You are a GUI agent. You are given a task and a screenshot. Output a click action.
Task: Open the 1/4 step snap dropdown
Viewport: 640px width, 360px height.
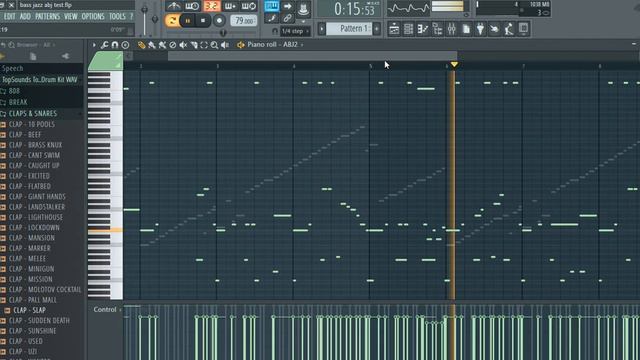[x=295, y=31]
